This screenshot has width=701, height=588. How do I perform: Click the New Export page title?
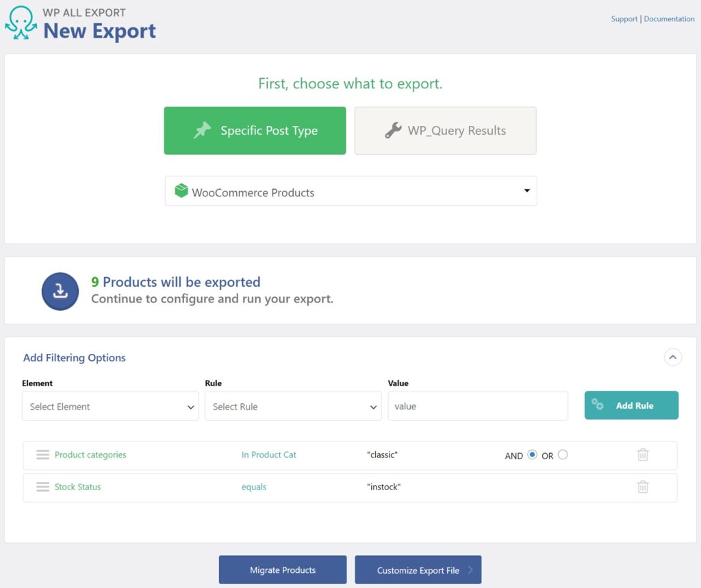(x=99, y=31)
